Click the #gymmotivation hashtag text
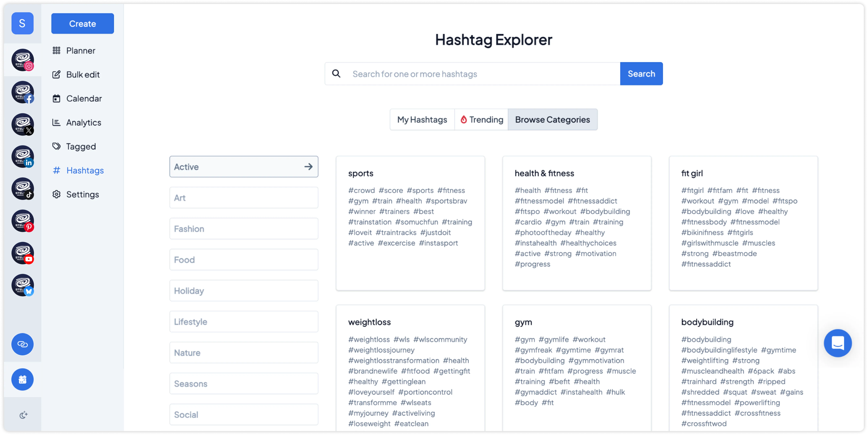868x435 pixels. 596,361
